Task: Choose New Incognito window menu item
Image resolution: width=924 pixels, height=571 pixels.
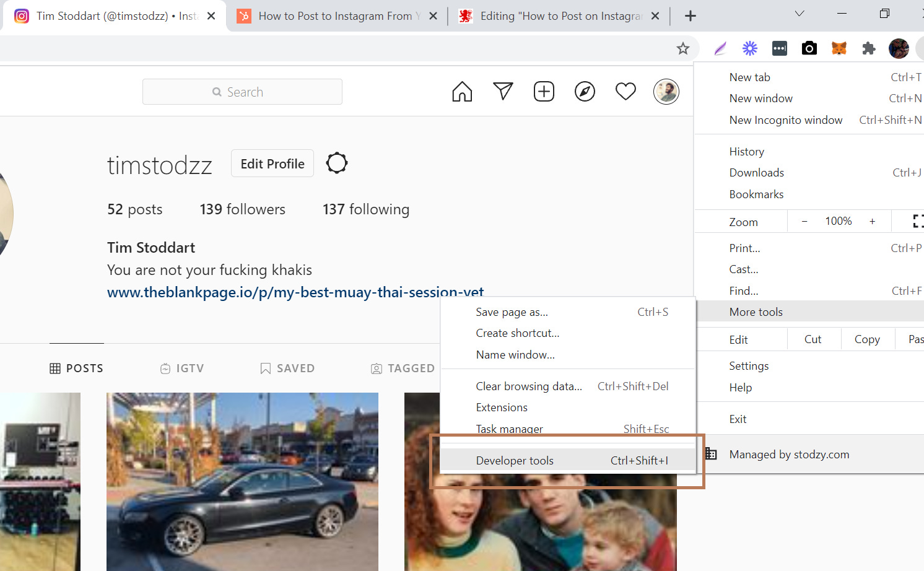Action: 809,120
